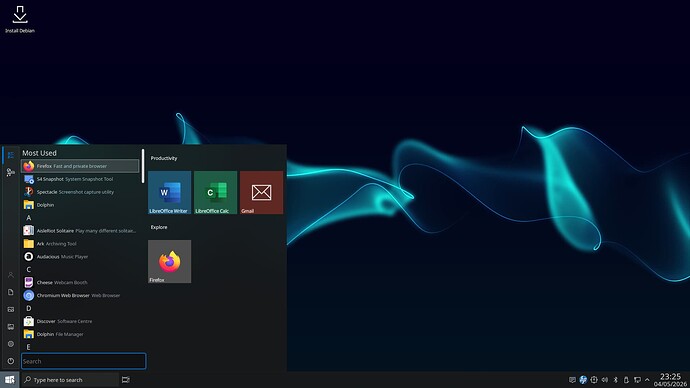Jump via the letter E section header
690x388 pixels.
tap(29, 347)
